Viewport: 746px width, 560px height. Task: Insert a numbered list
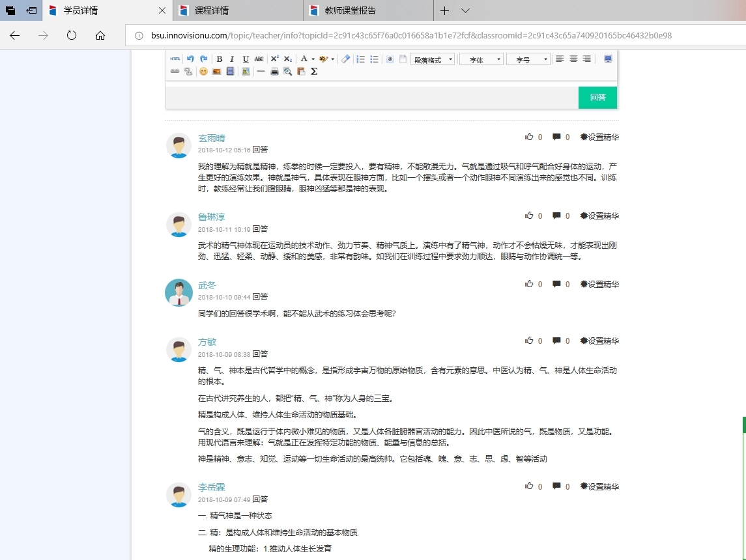pyautogui.click(x=360, y=59)
